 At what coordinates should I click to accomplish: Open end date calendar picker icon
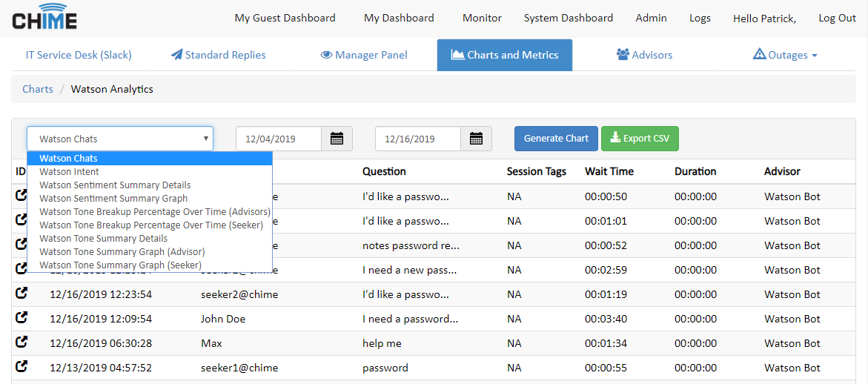[477, 139]
